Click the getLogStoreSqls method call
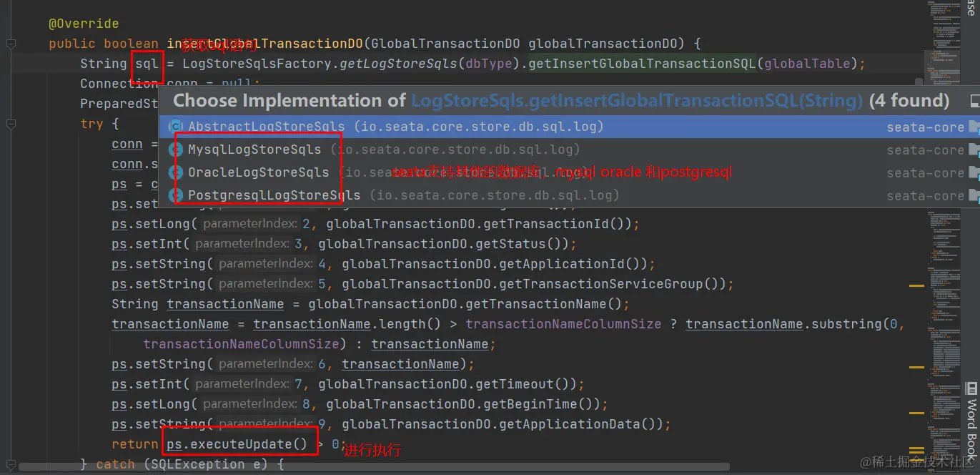 [x=399, y=64]
